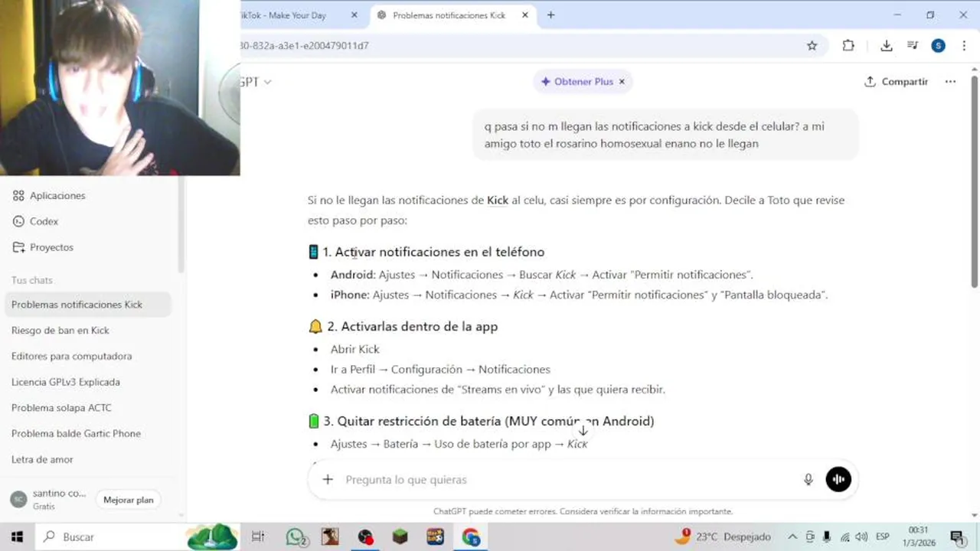Viewport: 980px width, 551px height.
Task: Open the 23°C Despejado weather widget
Action: [x=722, y=537]
